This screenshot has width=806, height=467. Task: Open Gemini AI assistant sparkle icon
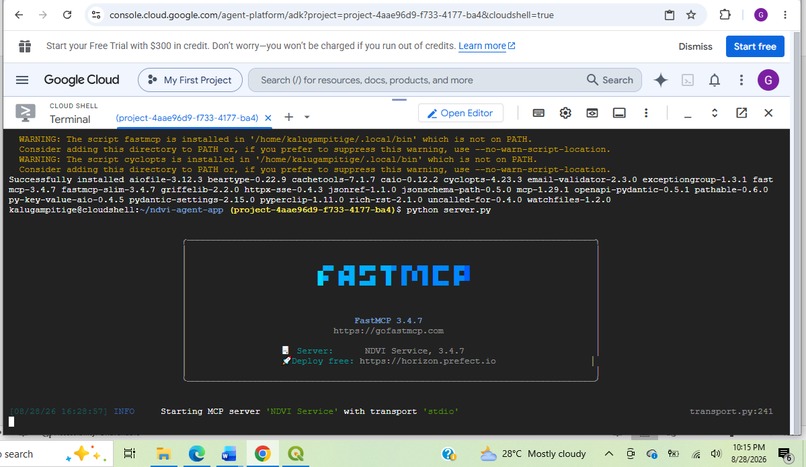tap(661, 80)
